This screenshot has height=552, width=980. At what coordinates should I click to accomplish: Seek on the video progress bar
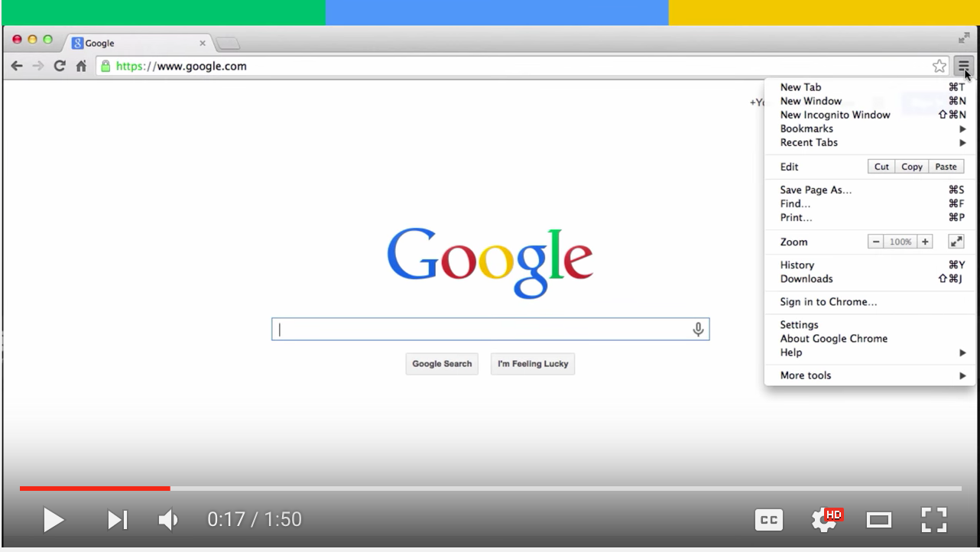click(x=490, y=488)
